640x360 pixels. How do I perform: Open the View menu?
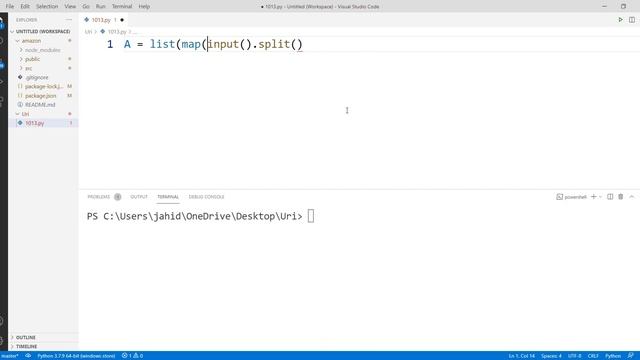[70, 7]
